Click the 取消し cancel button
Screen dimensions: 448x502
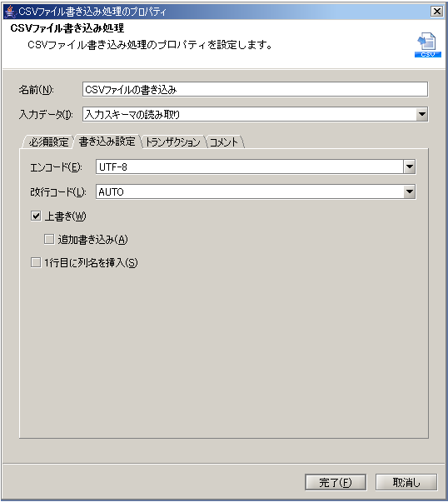coord(406,482)
